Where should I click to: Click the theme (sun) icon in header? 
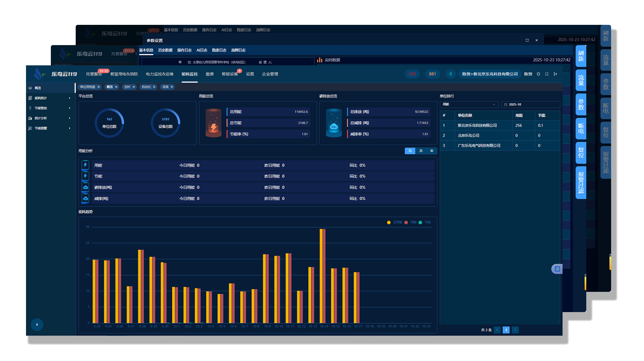[x=539, y=74]
